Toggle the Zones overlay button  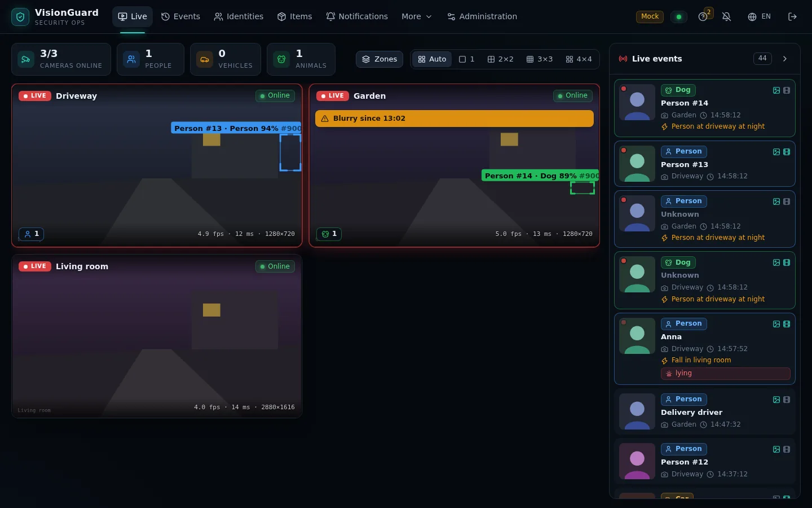point(379,59)
